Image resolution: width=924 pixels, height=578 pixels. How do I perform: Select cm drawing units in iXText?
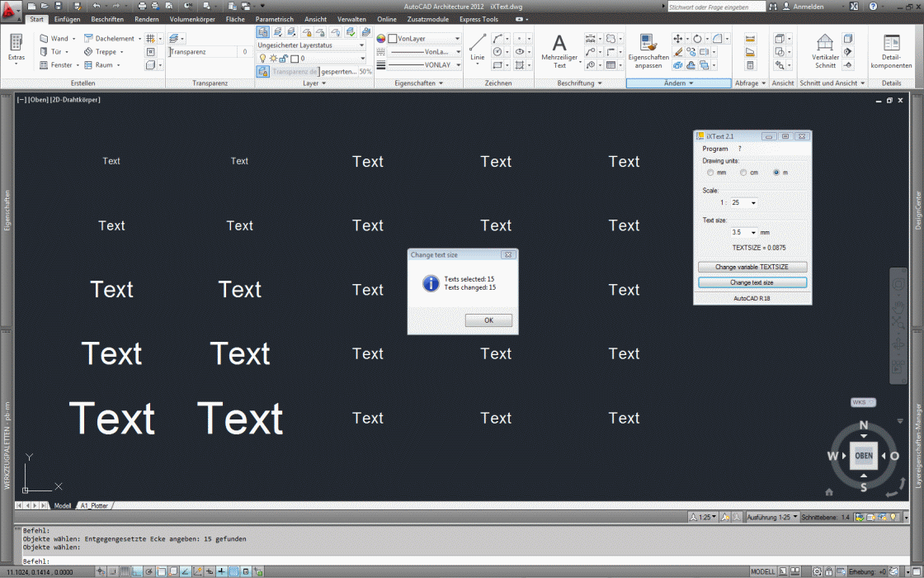pos(743,173)
